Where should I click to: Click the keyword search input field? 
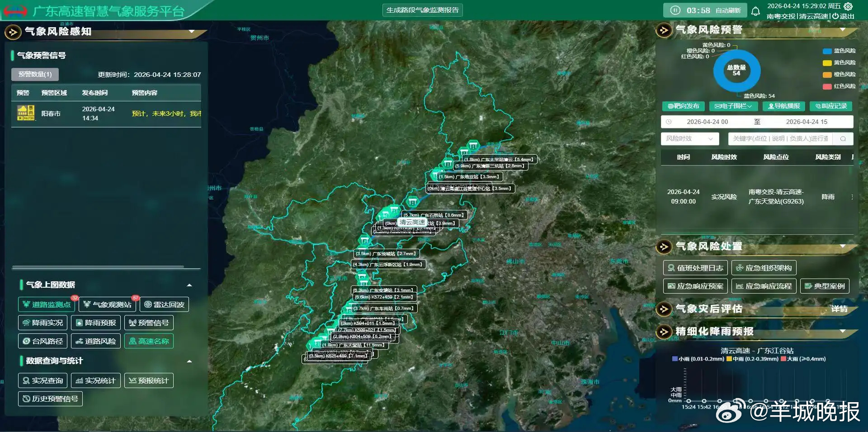pyautogui.click(x=780, y=139)
